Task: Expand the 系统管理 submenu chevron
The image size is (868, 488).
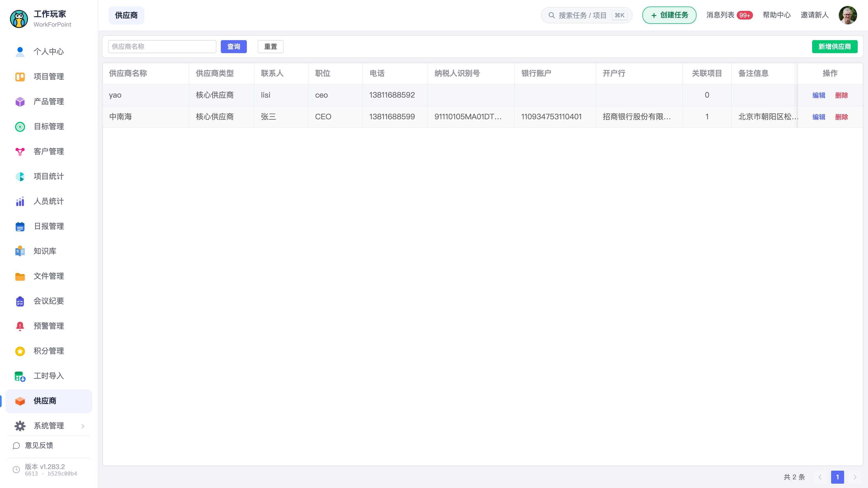Action: [82, 426]
